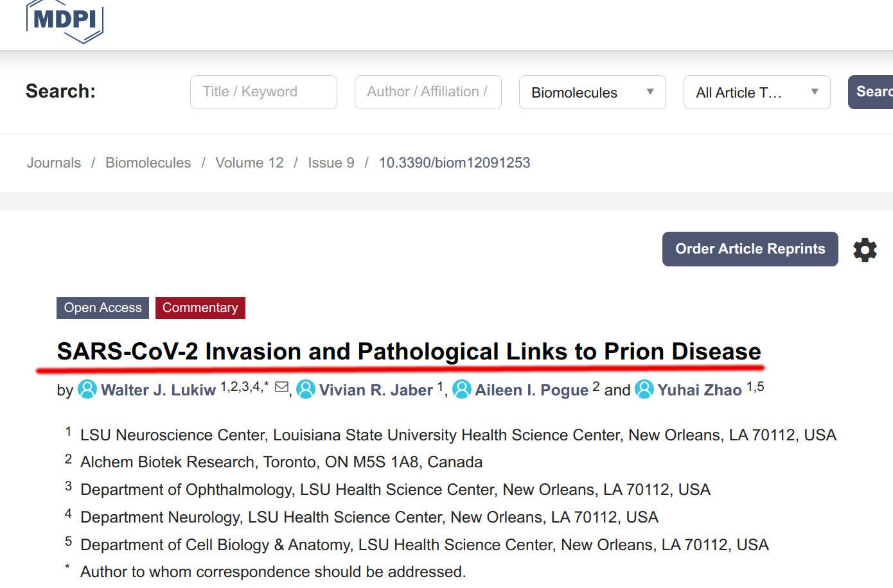Click the Order Article Reprints button
The image size is (893, 588).
point(750,249)
